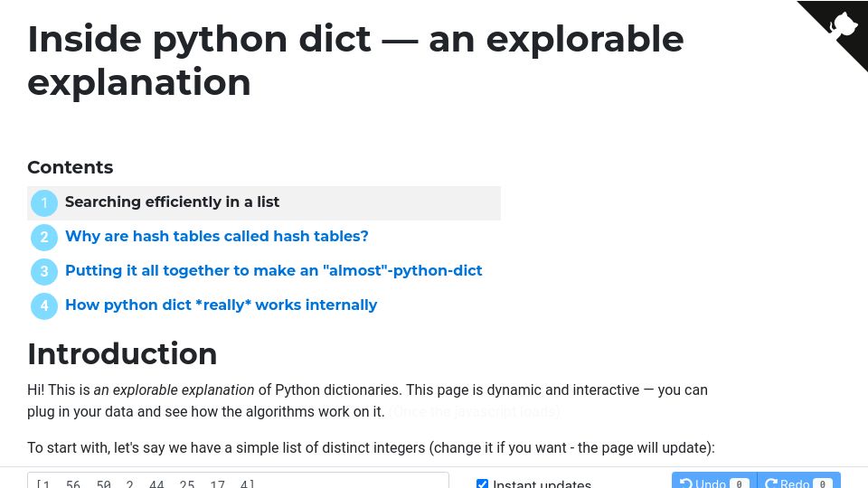The width and height of the screenshot is (868, 488).
Task: Open 'Searching efficiently in a list' chapter
Action: point(172,202)
